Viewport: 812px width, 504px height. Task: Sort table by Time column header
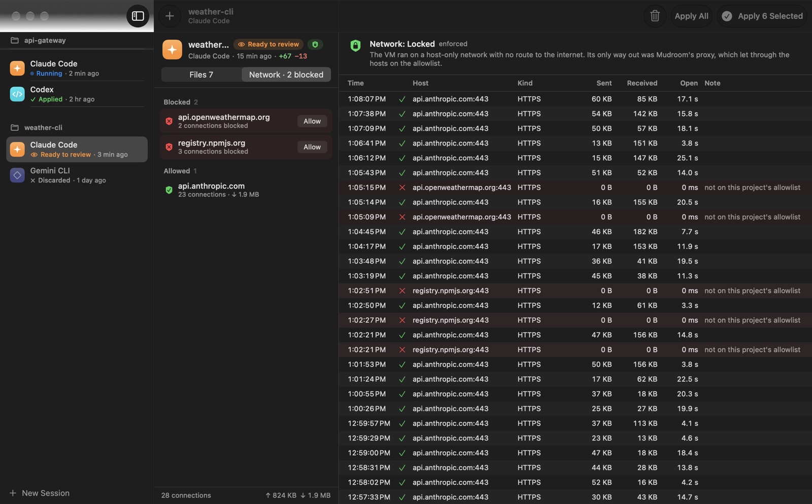(x=356, y=83)
